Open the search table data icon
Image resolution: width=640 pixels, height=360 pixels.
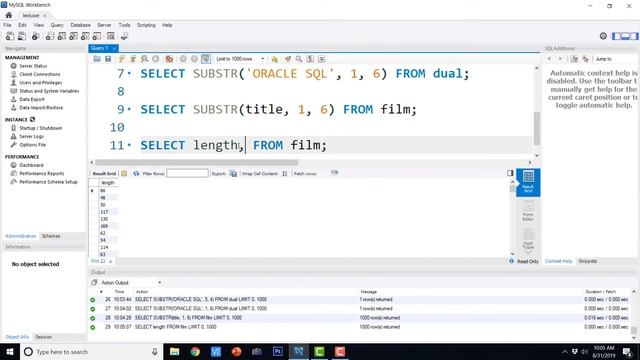[x=111, y=36]
